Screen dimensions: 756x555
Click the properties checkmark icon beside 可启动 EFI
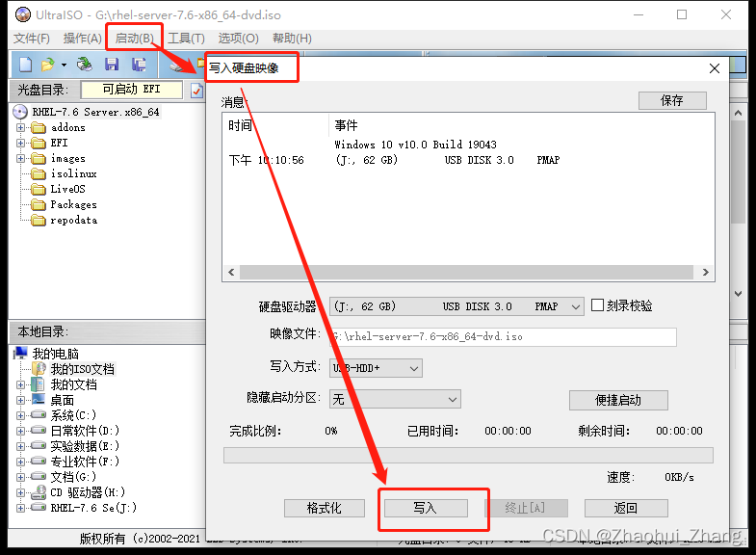tap(196, 91)
